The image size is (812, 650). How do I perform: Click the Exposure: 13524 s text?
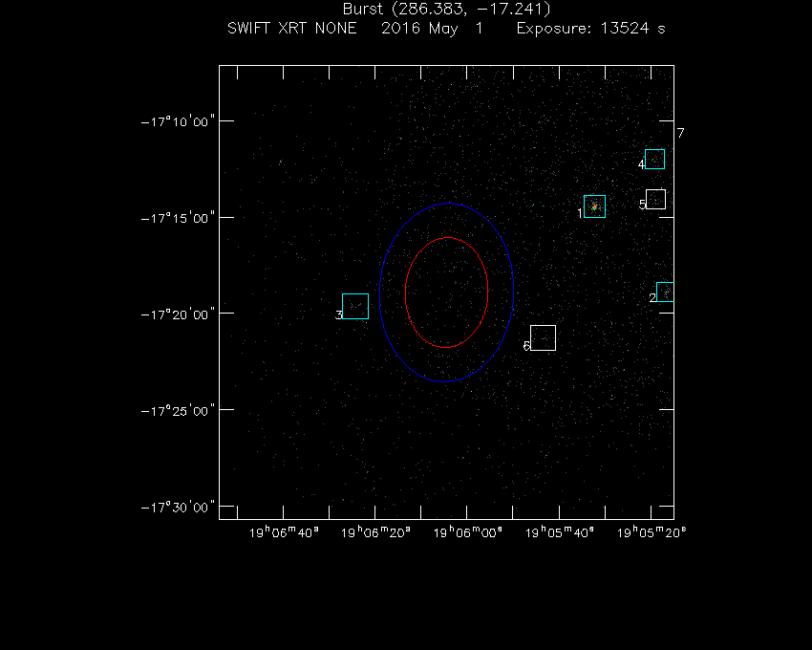tap(591, 28)
